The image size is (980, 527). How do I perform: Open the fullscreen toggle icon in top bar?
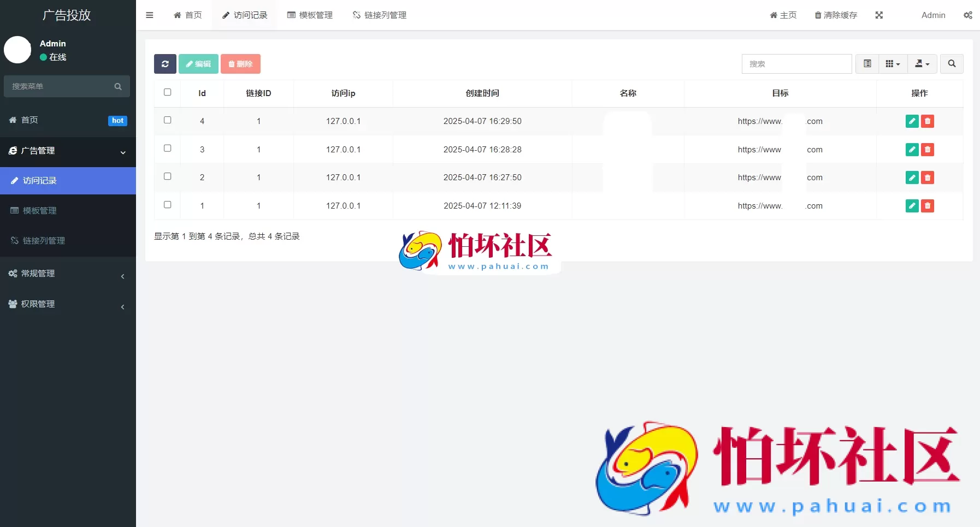(x=879, y=15)
